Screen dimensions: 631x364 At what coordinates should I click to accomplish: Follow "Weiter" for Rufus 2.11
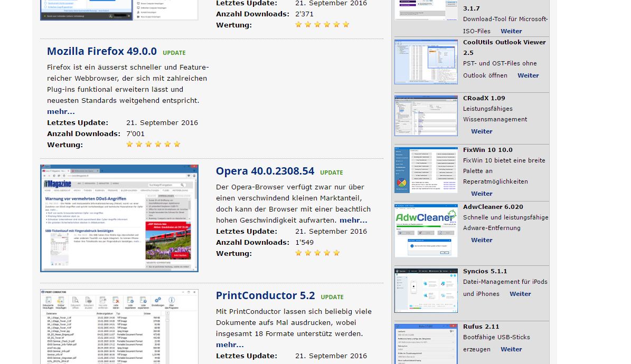(x=511, y=349)
